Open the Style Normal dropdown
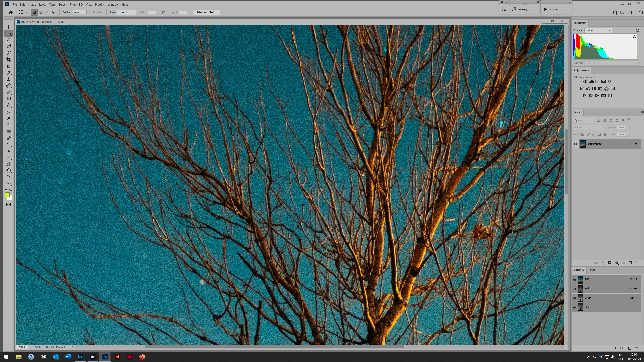This screenshot has width=644, height=362. 126,12
